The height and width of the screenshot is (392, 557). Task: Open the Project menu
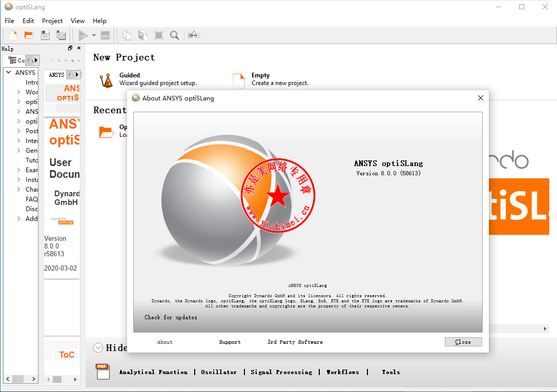point(52,21)
